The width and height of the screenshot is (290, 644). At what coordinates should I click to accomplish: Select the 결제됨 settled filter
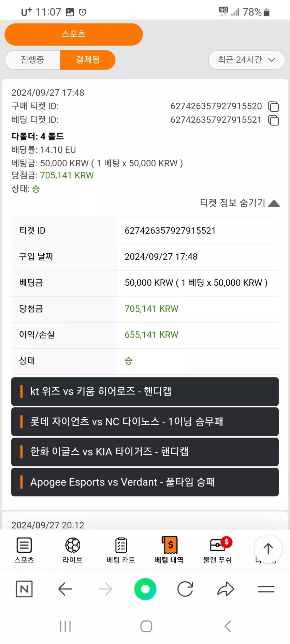pos(88,60)
